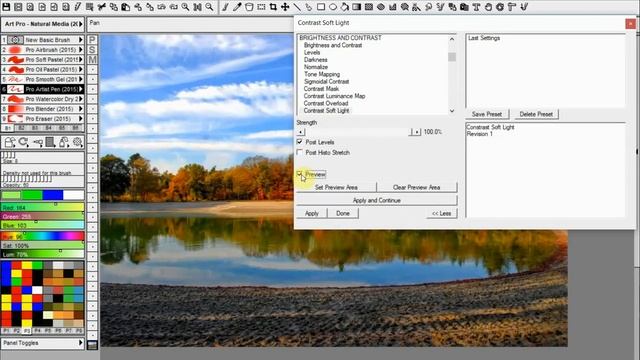Select Tone Mapping in the filter list
The image size is (640, 360).
coord(322,74)
